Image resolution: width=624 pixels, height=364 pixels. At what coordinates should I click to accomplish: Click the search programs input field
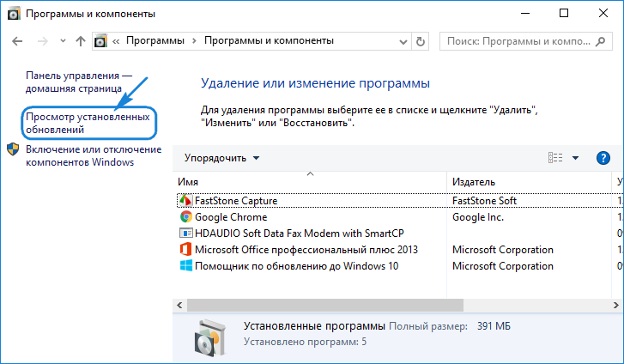click(524, 40)
